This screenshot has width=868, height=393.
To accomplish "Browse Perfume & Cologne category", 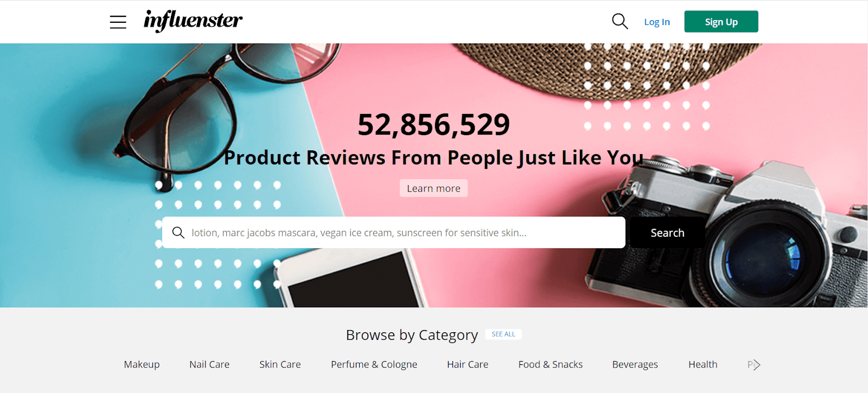I will point(374,365).
